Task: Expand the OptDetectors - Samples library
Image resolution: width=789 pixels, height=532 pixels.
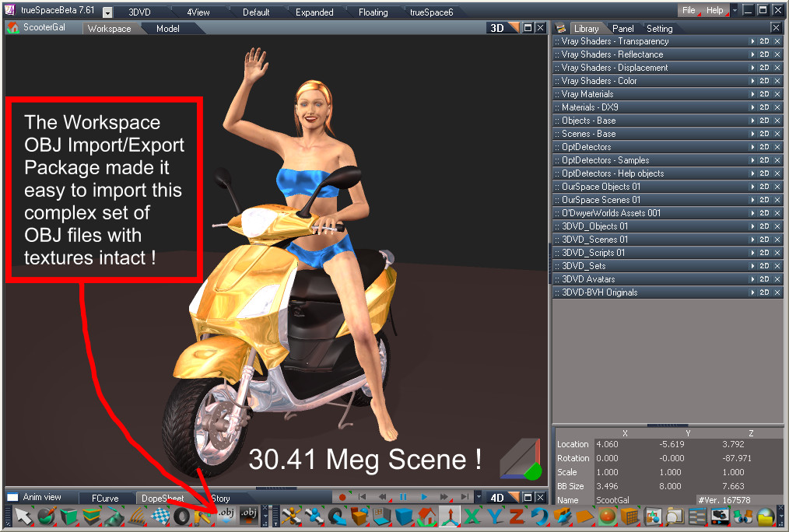Action: tap(752, 160)
